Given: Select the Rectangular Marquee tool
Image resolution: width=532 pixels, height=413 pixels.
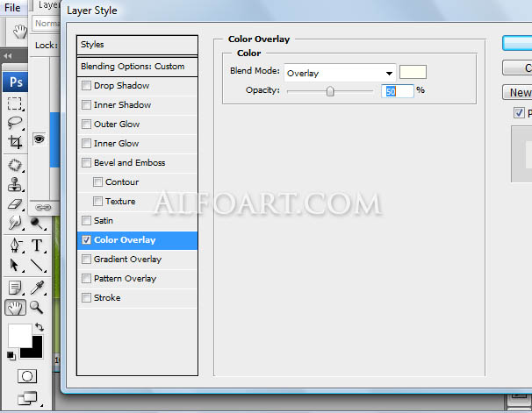Looking at the screenshot, I should (x=15, y=103).
